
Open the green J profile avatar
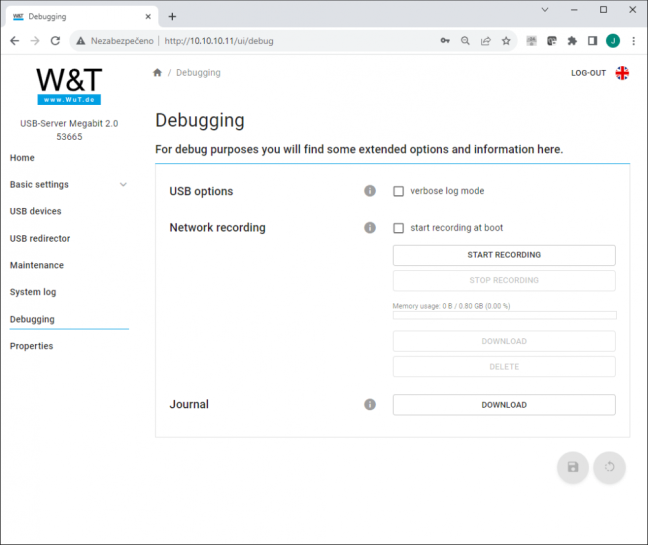(x=613, y=40)
